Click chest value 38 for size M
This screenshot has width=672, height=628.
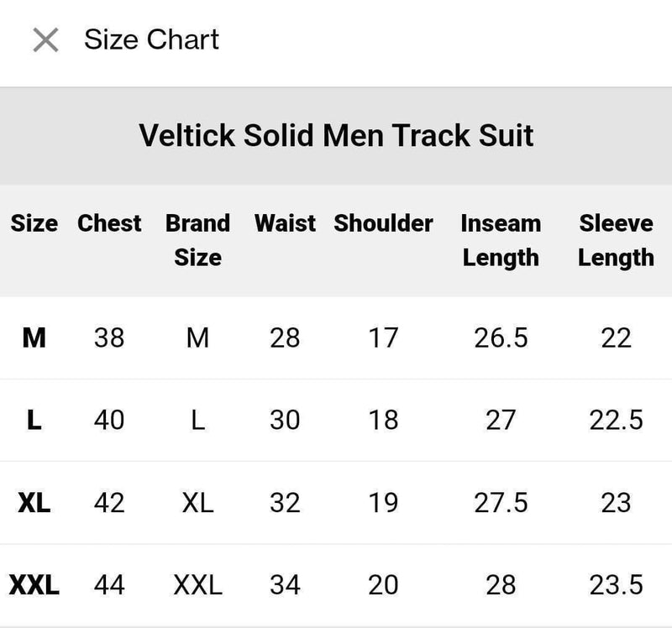tap(109, 338)
